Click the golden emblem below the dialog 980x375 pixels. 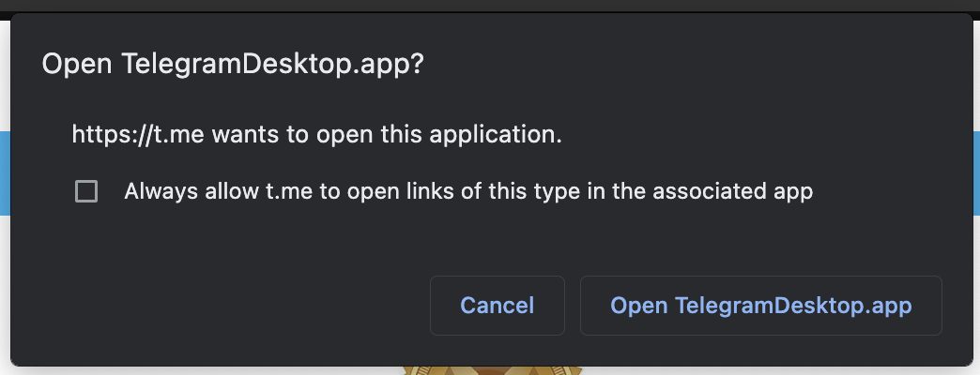tap(494, 370)
